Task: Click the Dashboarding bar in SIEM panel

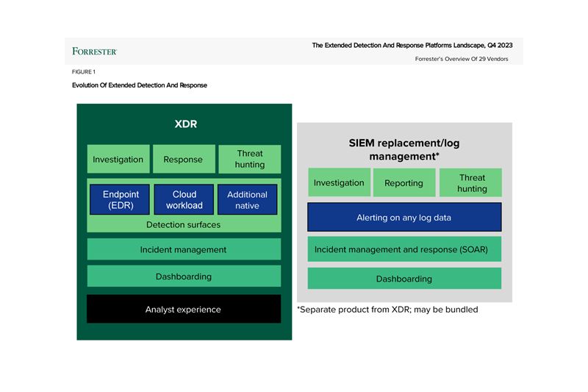Action: (404, 279)
